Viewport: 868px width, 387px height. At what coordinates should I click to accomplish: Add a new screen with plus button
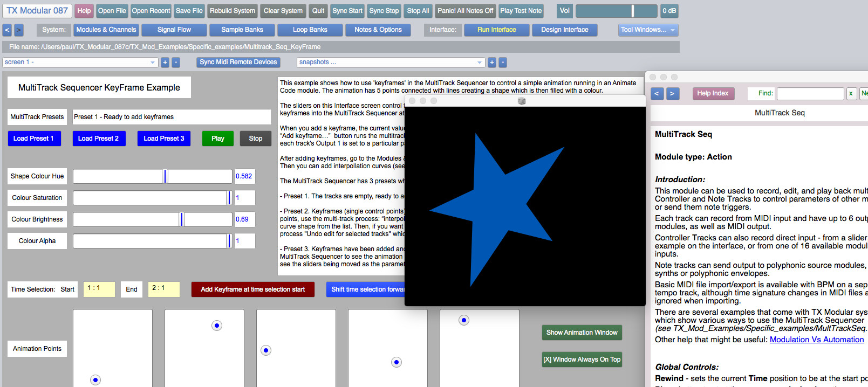tap(165, 63)
